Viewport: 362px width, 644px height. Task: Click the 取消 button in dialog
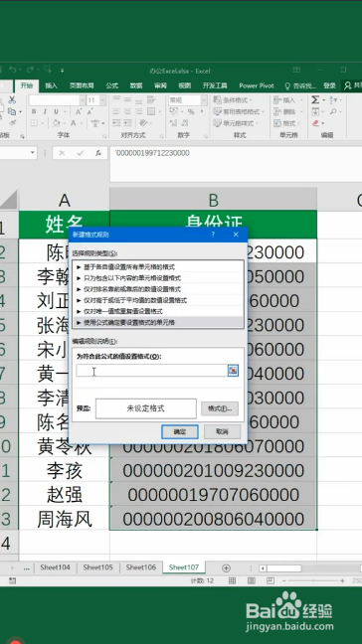click(x=222, y=431)
